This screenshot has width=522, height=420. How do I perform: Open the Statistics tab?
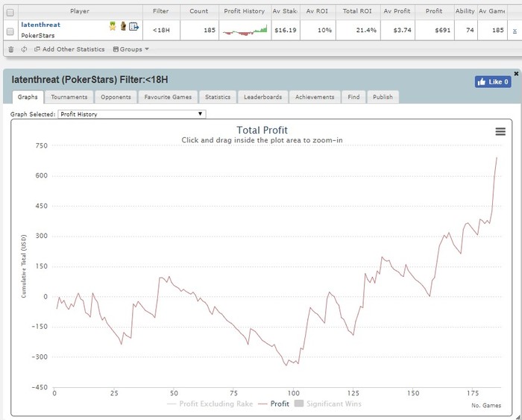(218, 97)
